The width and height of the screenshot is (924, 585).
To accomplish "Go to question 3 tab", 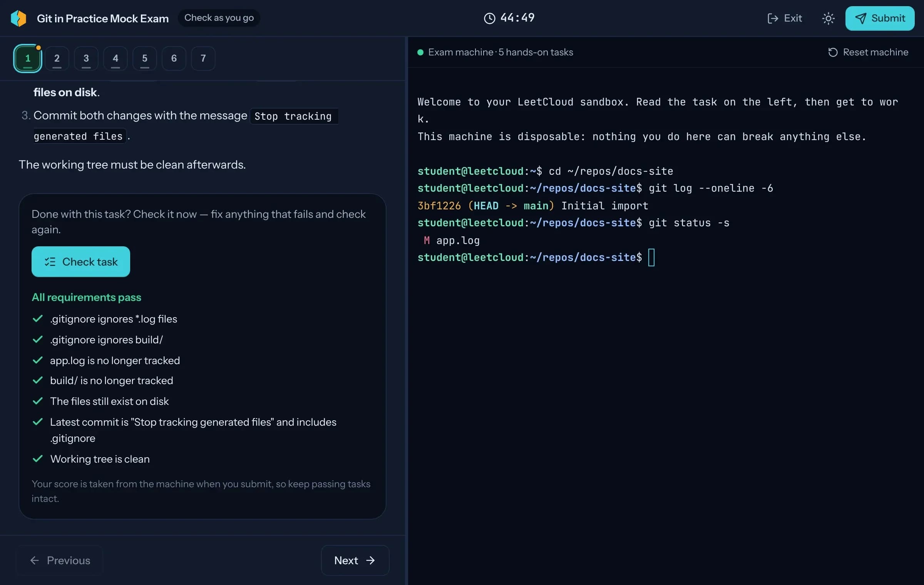I will 86,58.
